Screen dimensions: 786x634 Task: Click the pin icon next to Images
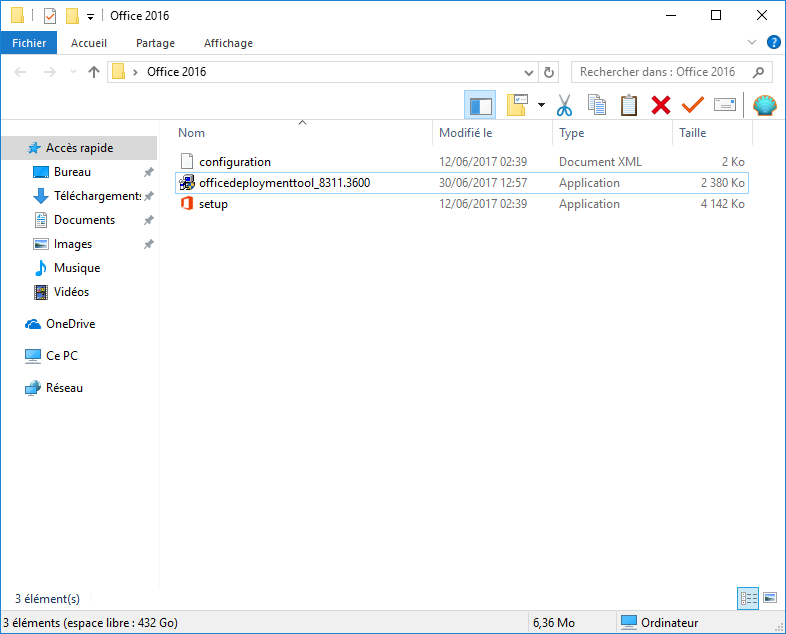point(149,244)
